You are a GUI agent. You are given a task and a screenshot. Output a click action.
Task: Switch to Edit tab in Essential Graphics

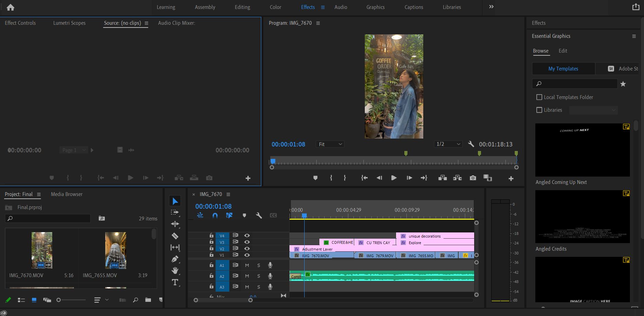coord(563,51)
